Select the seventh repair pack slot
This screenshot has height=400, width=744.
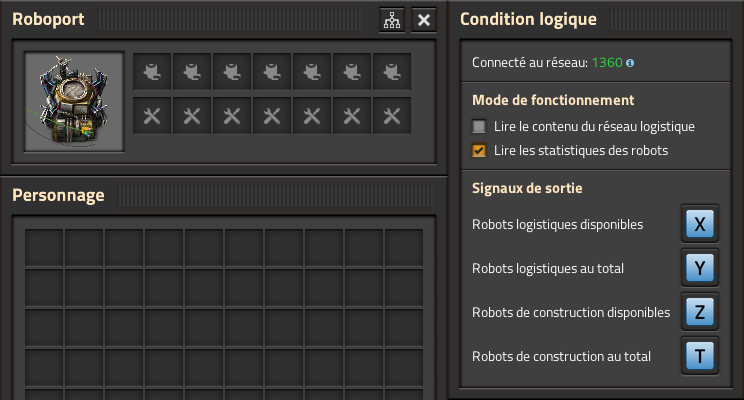pyautogui.click(x=392, y=116)
